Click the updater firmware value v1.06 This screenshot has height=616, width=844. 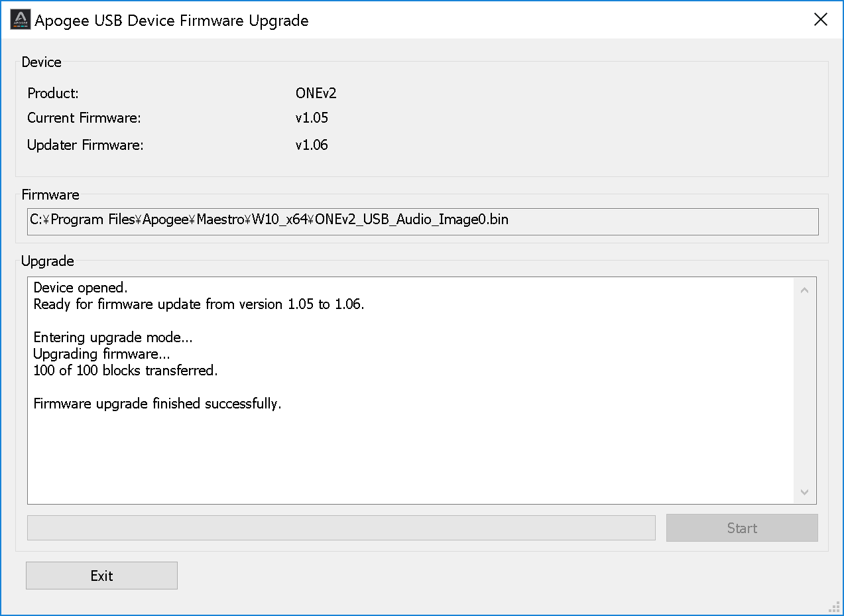point(312,145)
